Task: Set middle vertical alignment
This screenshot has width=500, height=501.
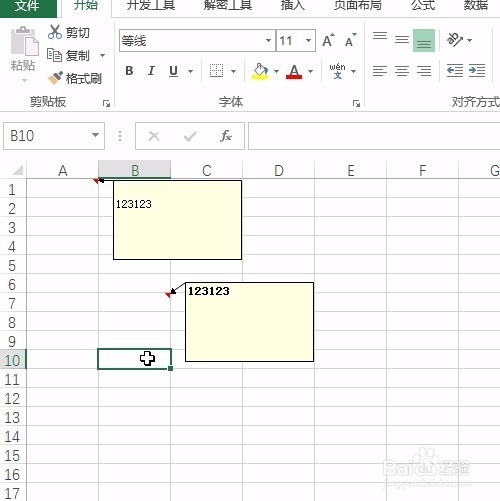Action: click(402, 40)
